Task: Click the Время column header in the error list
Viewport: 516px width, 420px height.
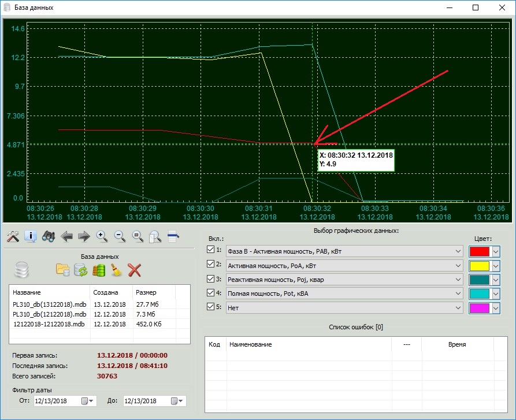Action: [x=458, y=344]
